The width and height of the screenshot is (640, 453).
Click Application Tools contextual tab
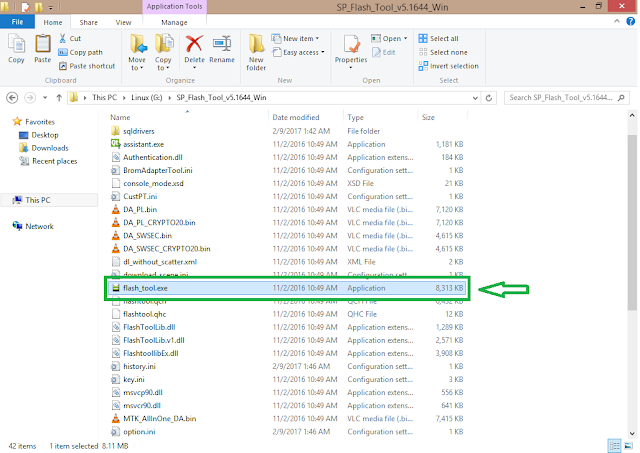pos(174,7)
